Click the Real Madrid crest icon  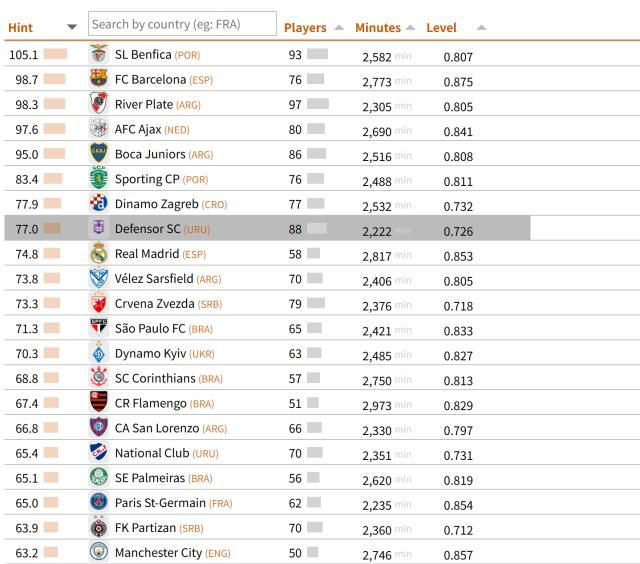click(x=98, y=254)
